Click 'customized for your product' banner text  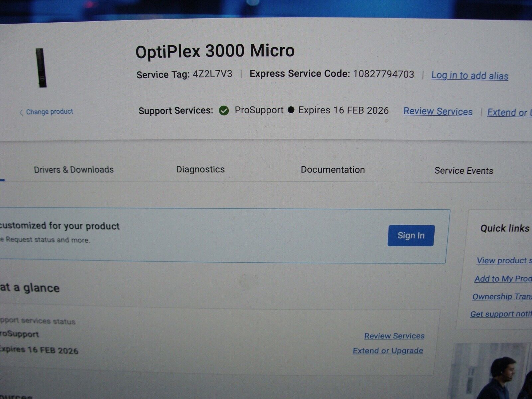pyautogui.click(x=60, y=226)
